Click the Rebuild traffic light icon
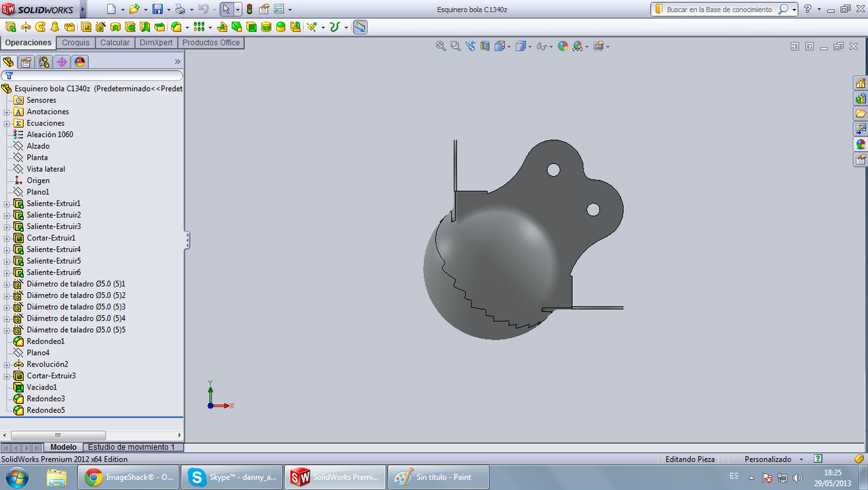The width and height of the screenshot is (868, 490). coord(249,9)
